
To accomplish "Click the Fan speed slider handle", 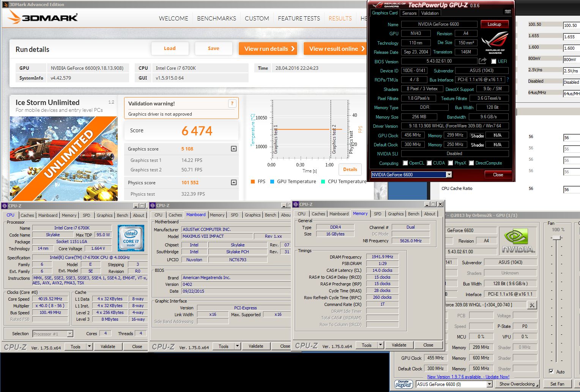I will 556,238.
